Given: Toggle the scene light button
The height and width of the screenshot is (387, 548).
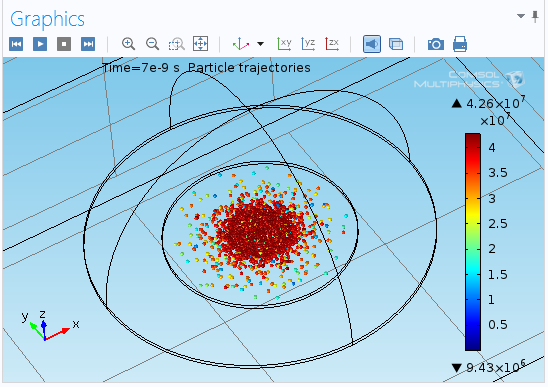Looking at the screenshot, I should pos(372,44).
